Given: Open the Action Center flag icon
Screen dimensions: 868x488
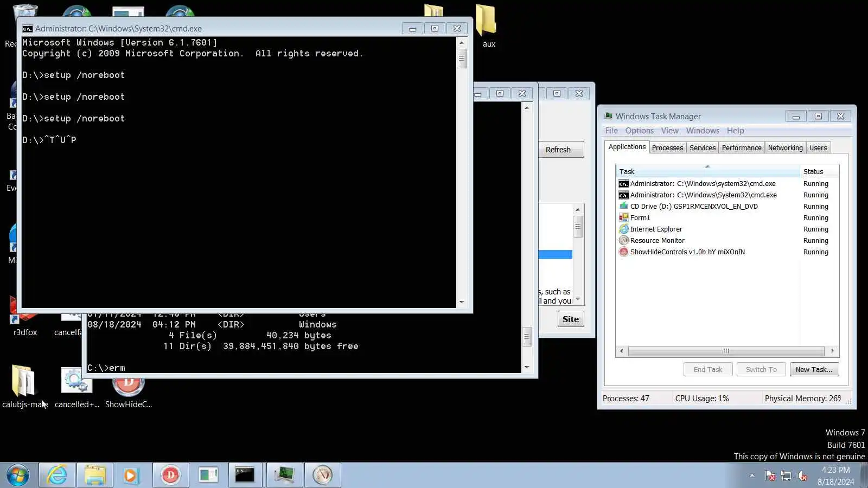Looking at the screenshot, I should point(770,476).
